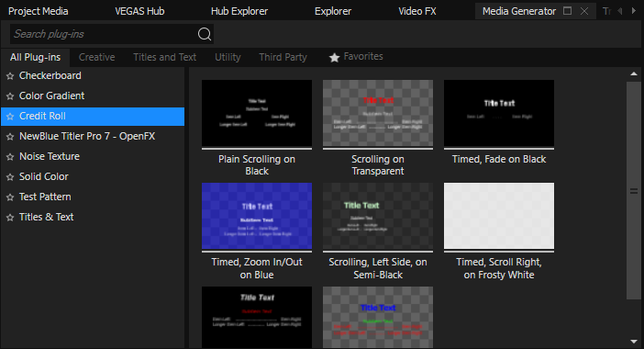
Task: Pick Timed, Fade on Black preset thumbnail
Action: point(499,114)
